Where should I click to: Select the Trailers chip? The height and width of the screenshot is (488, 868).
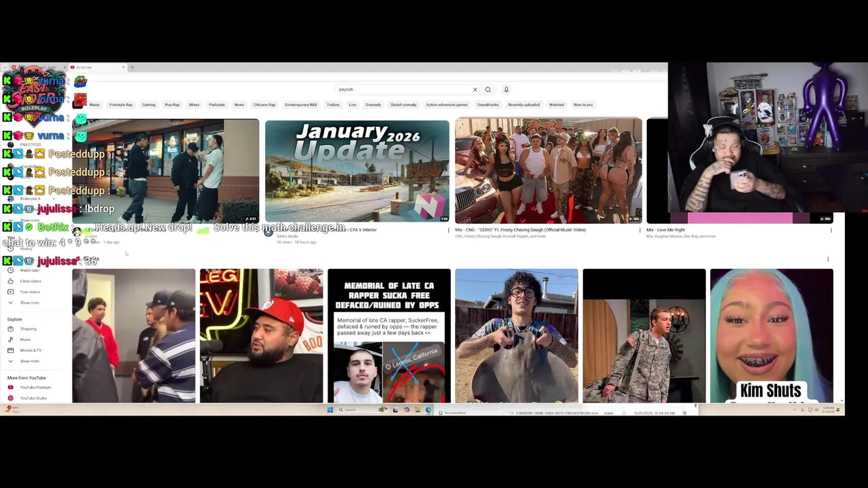pyautogui.click(x=333, y=105)
